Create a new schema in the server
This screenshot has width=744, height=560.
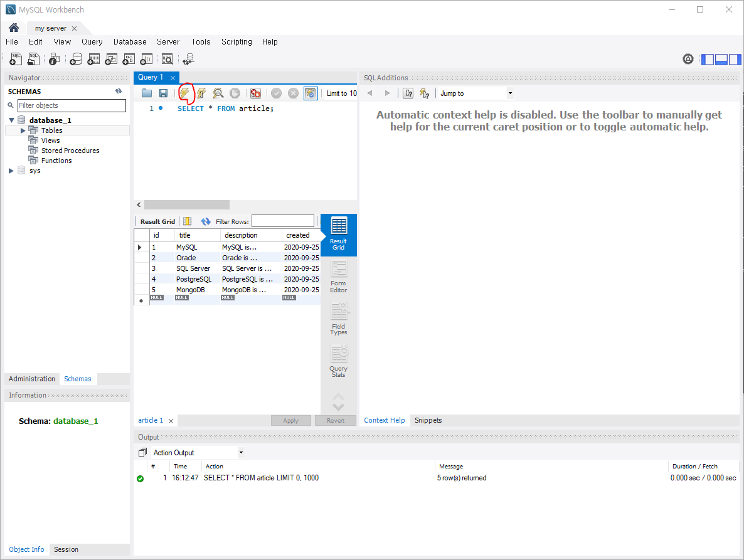point(76,60)
